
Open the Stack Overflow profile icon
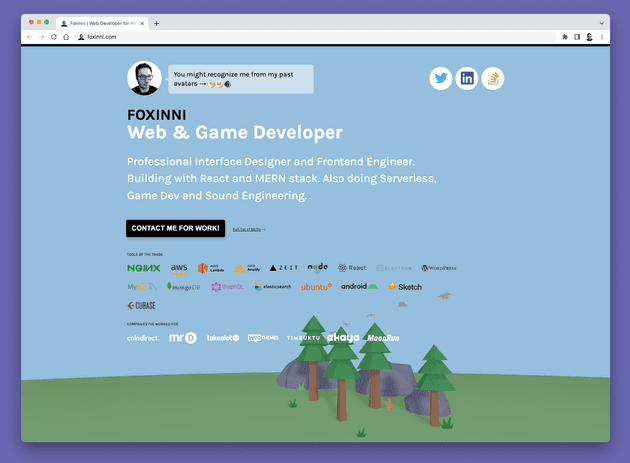(x=493, y=78)
